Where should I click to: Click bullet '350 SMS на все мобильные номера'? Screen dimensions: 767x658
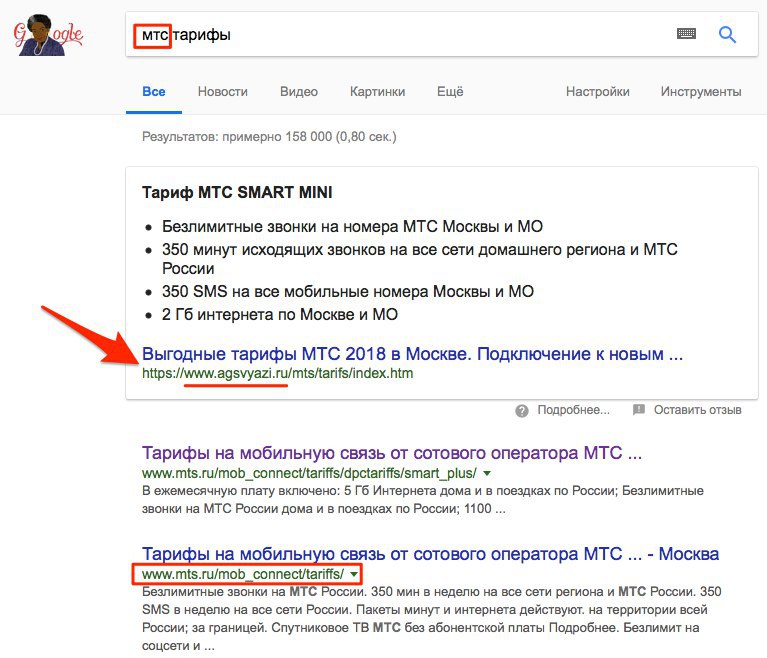348,292
